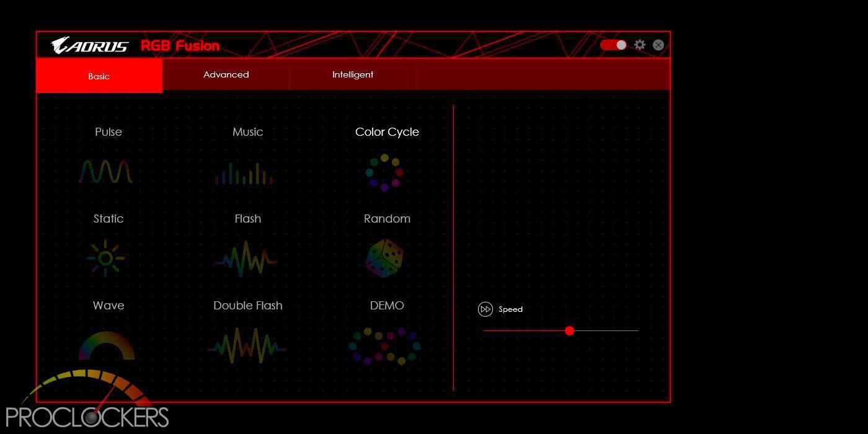The image size is (868, 434).
Task: Open settings via the gear icon
Action: [640, 45]
